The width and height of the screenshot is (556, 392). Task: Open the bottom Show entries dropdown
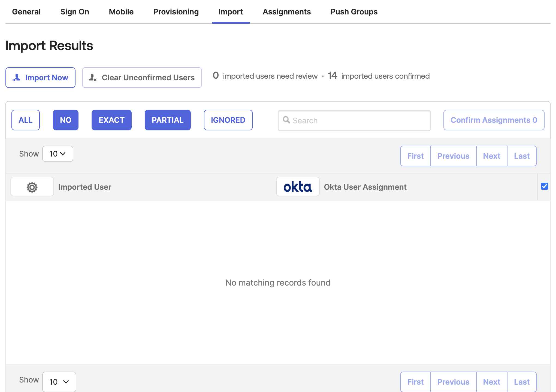click(x=59, y=382)
